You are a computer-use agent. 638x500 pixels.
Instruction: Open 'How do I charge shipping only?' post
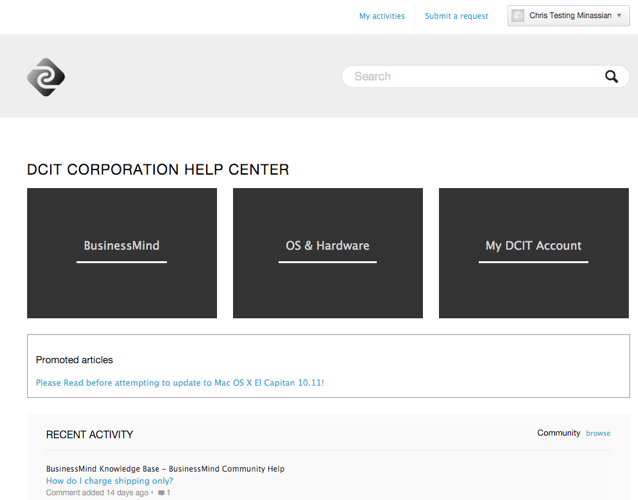109,481
